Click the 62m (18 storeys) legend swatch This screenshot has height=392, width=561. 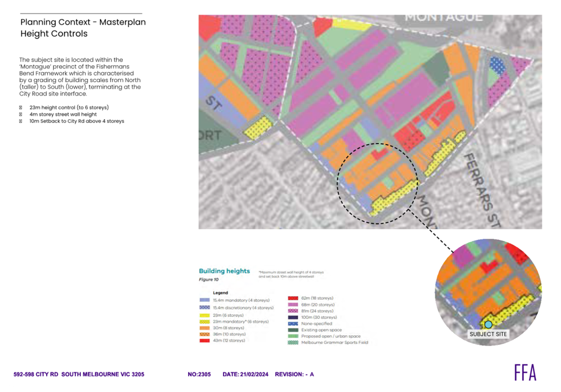tap(293, 298)
